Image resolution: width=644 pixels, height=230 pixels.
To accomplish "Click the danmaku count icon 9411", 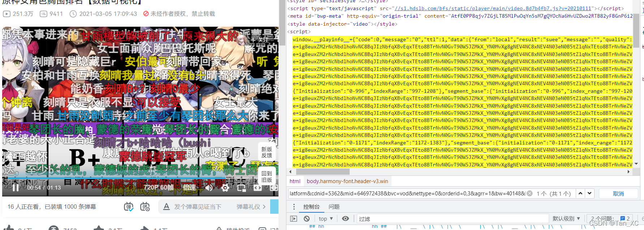I will coord(43,14).
